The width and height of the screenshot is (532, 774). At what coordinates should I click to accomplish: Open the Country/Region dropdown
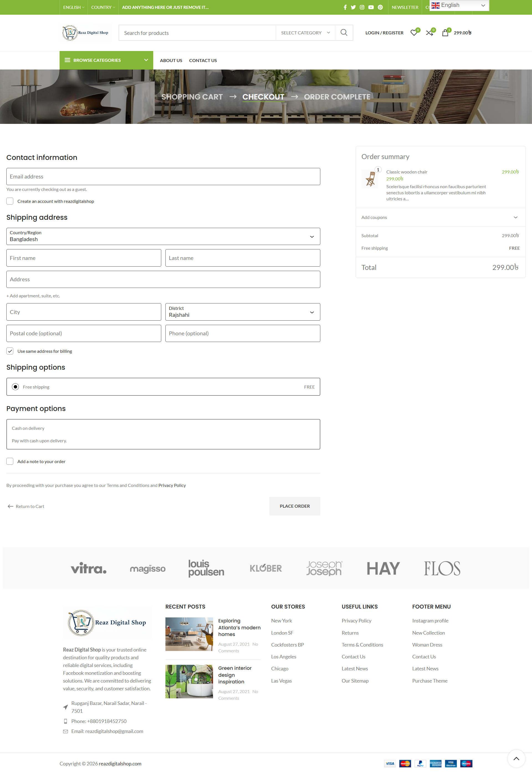[x=163, y=236]
